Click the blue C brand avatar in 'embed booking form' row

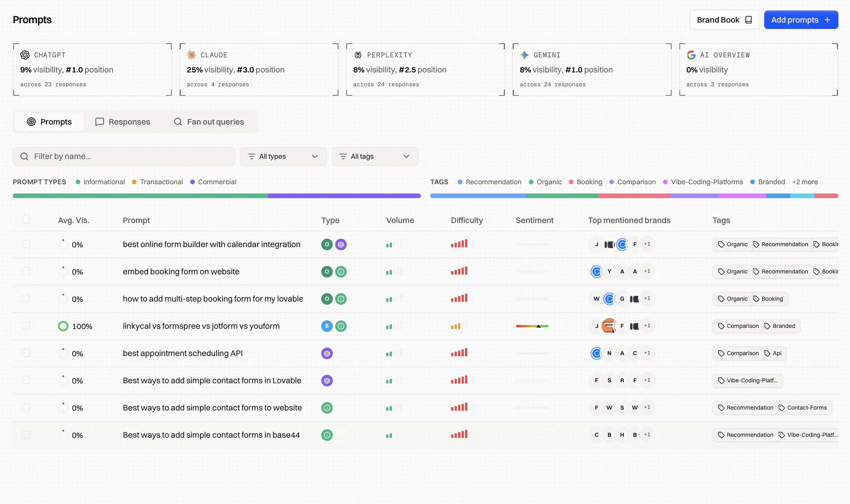tap(596, 271)
